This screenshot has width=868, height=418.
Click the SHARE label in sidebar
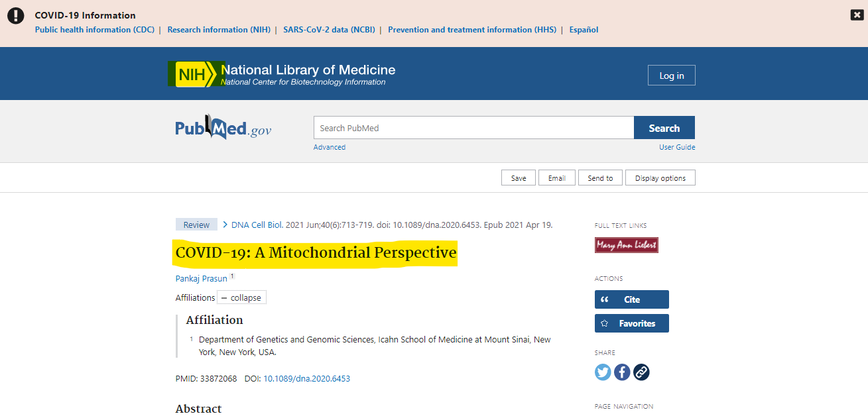(605, 353)
